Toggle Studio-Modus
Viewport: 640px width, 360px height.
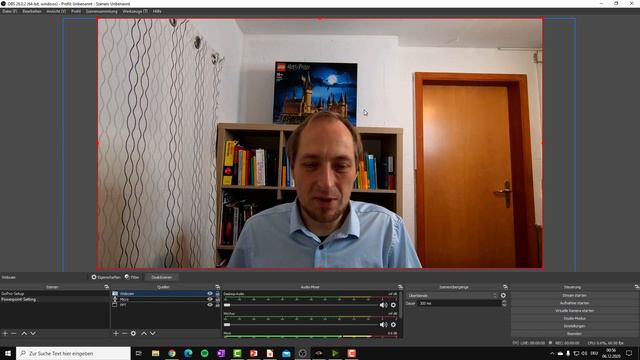pyautogui.click(x=574, y=318)
